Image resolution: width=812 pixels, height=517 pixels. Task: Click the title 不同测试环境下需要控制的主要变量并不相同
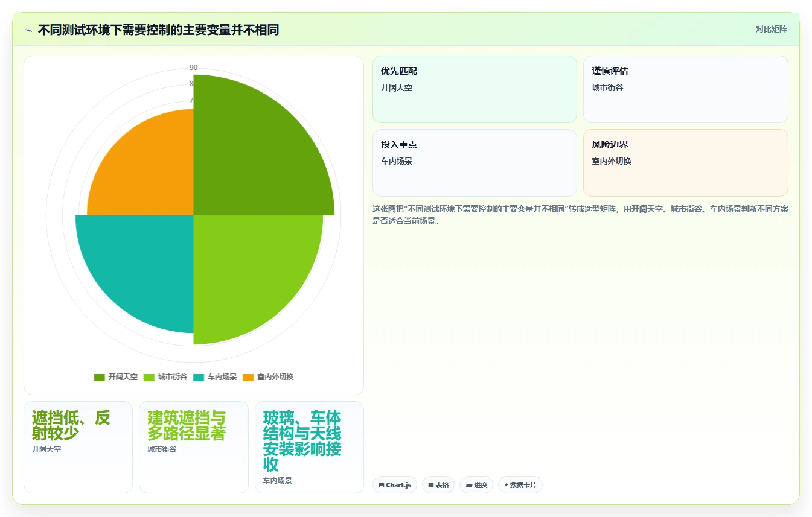158,30
